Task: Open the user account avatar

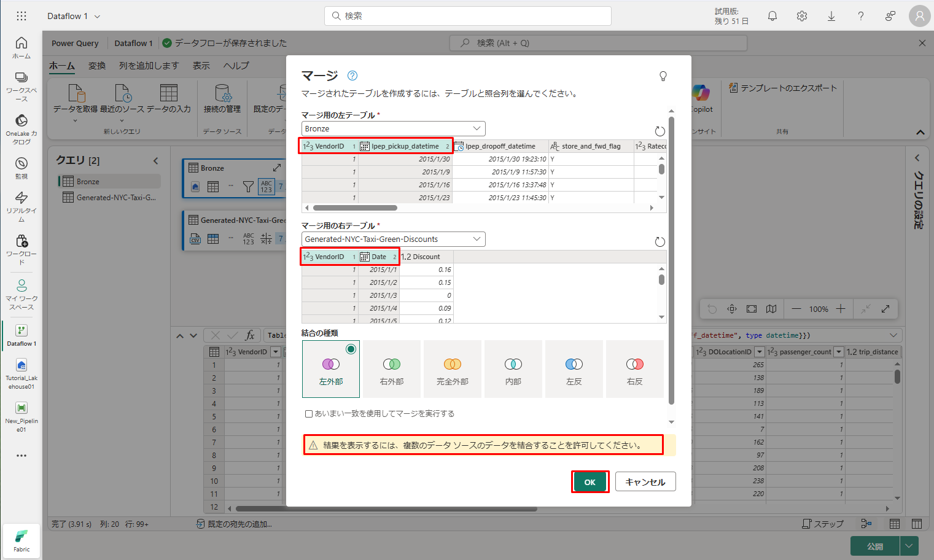Action: coord(920,16)
